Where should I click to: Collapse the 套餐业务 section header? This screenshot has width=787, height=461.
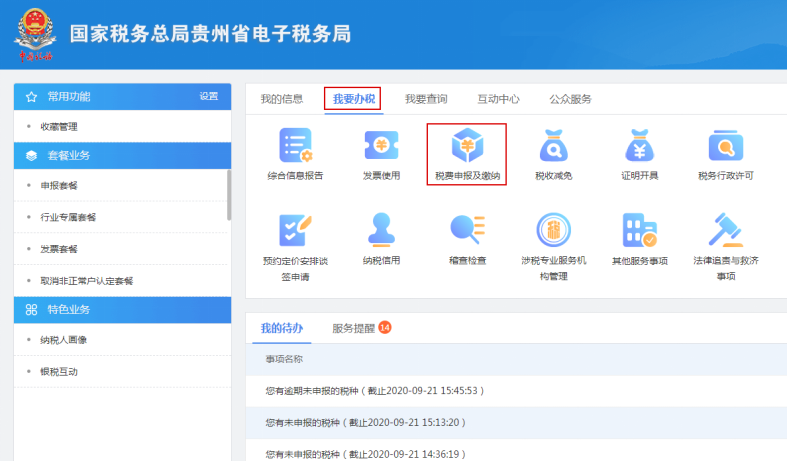122,156
